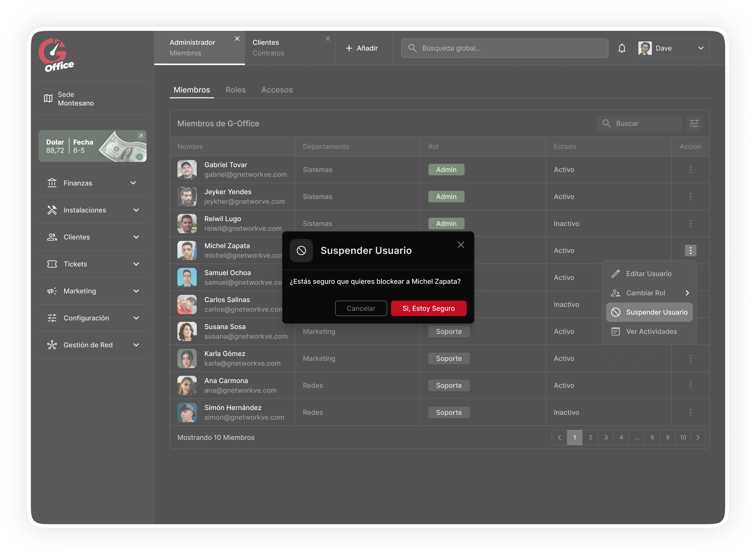Click Mostrando 10 Miembros text

216,437
